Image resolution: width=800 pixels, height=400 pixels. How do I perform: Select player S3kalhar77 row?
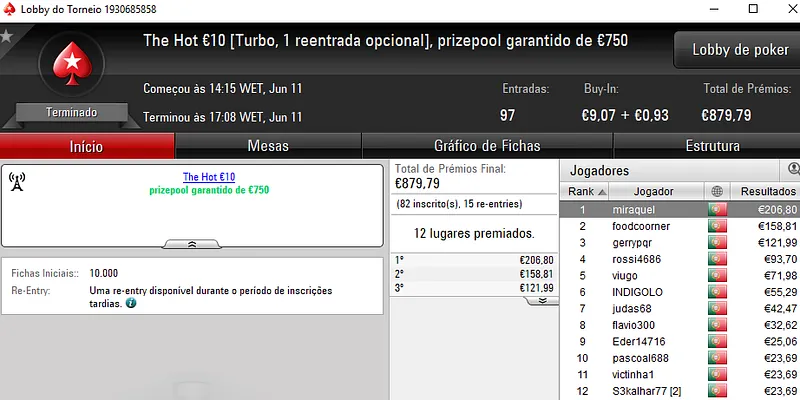click(x=680, y=391)
